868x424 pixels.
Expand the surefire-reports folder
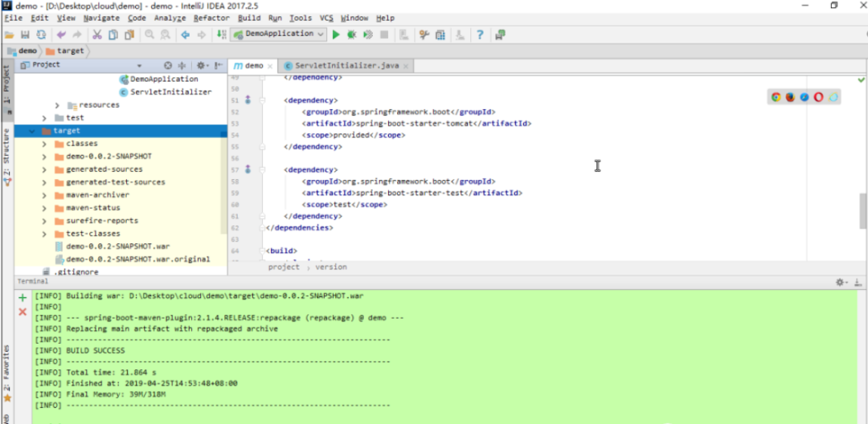tap(45, 221)
